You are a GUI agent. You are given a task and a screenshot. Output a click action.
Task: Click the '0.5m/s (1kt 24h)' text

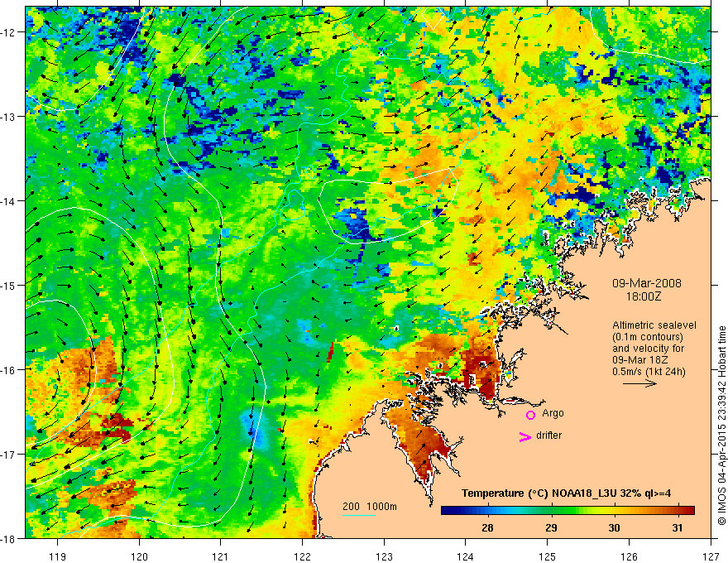click(x=649, y=372)
